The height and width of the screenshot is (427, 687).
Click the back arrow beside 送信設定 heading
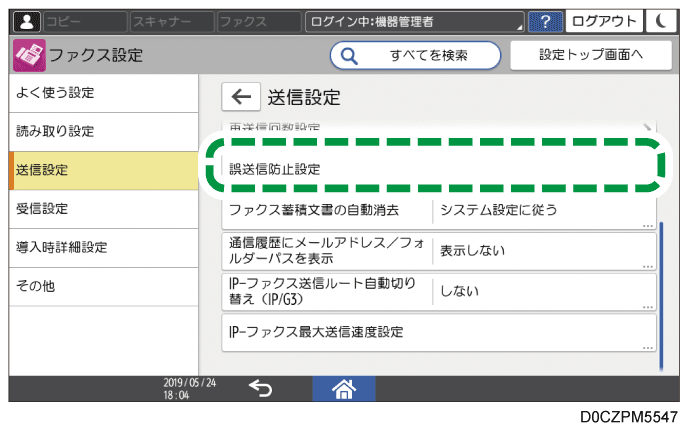pyautogui.click(x=241, y=96)
